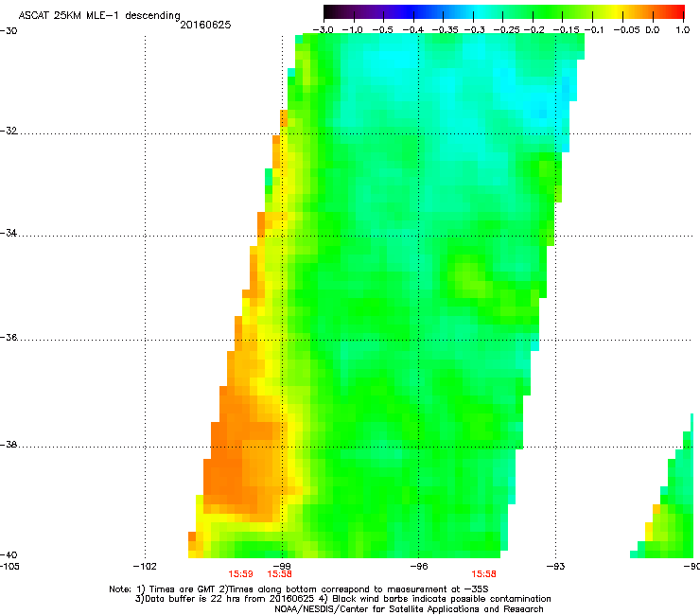Image resolution: width=700 pixels, height=615 pixels.
Task: Click longitude label '-105'
Action: pos(9,567)
